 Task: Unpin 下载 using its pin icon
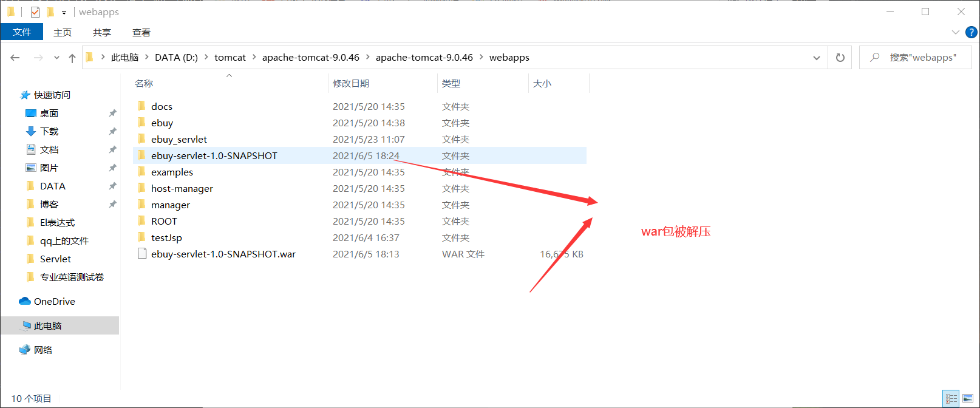point(112,132)
